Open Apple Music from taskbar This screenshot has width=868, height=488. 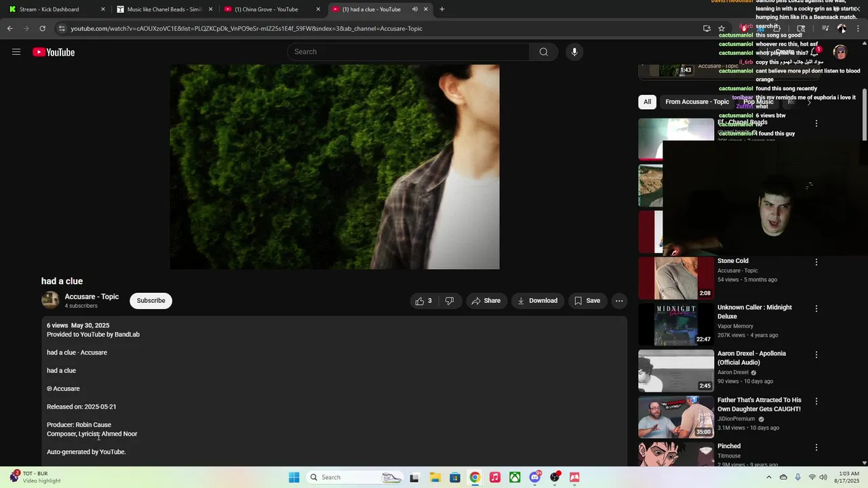[495, 477]
